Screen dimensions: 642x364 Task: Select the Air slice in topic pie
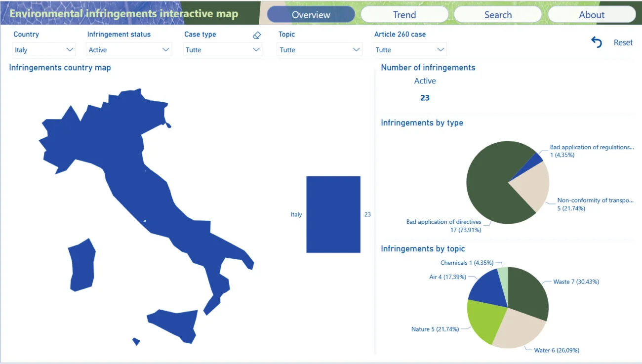coord(486,286)
